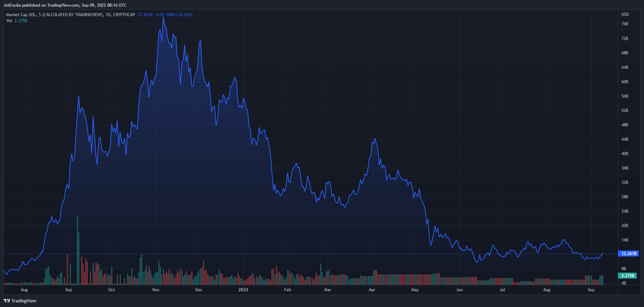Select the USD currency label on price axis
Image resolution: width=644 pixels, height=307 pixels.
pos(625,14)
